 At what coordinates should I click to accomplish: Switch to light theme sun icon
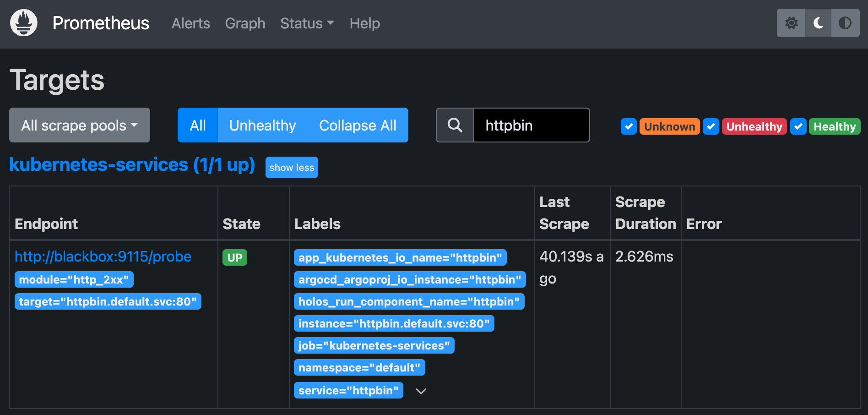[x=791, y=23]
